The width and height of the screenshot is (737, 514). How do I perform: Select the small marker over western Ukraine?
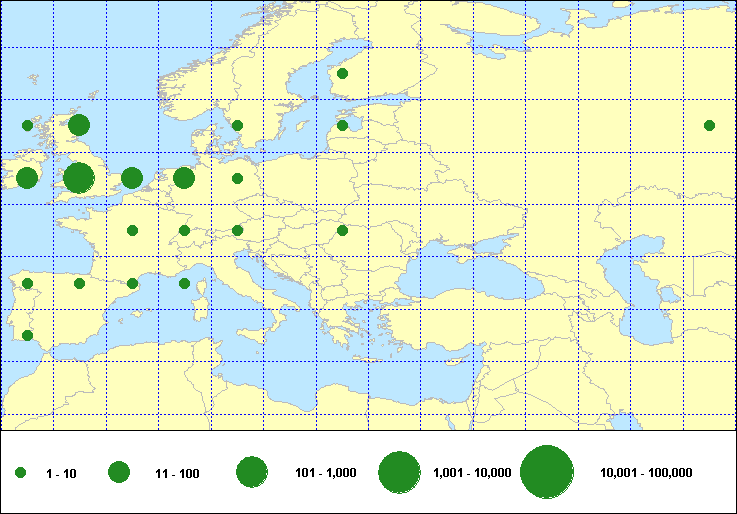click(342, 230)
